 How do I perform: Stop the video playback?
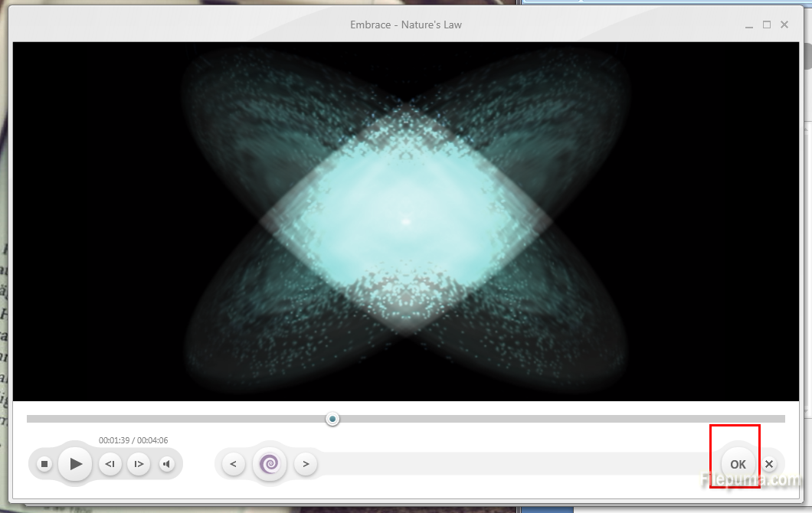click(x=44, y=463)
